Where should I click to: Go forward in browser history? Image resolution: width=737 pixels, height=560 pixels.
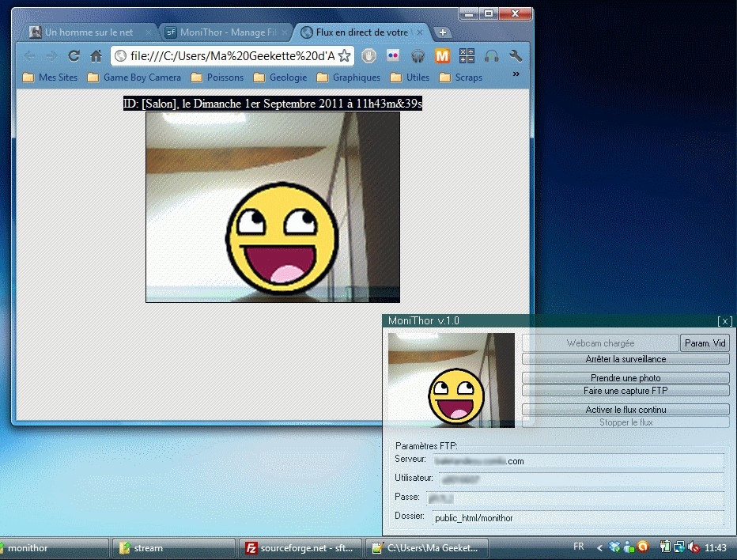51,56
